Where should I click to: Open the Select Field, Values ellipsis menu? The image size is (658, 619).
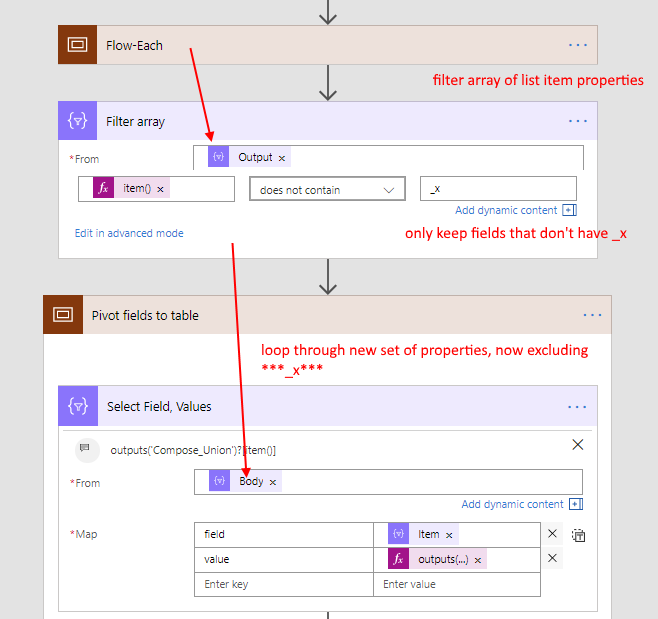pos(577,406)
